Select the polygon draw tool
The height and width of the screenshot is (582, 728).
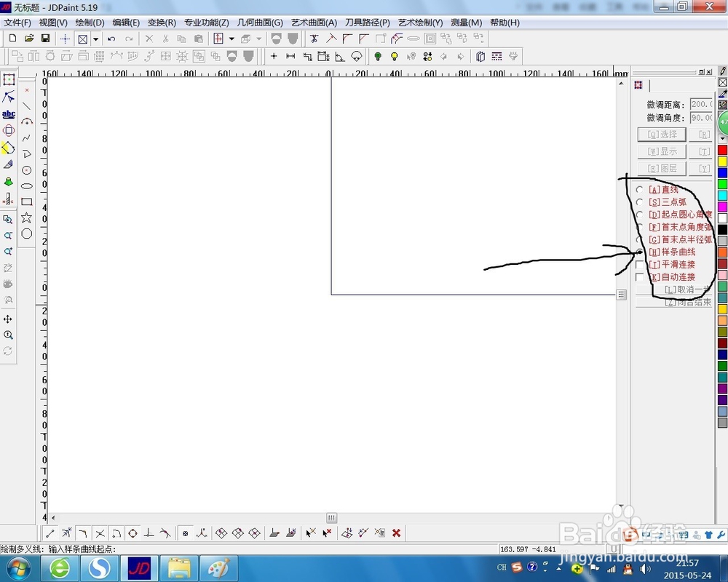(26, 234)
